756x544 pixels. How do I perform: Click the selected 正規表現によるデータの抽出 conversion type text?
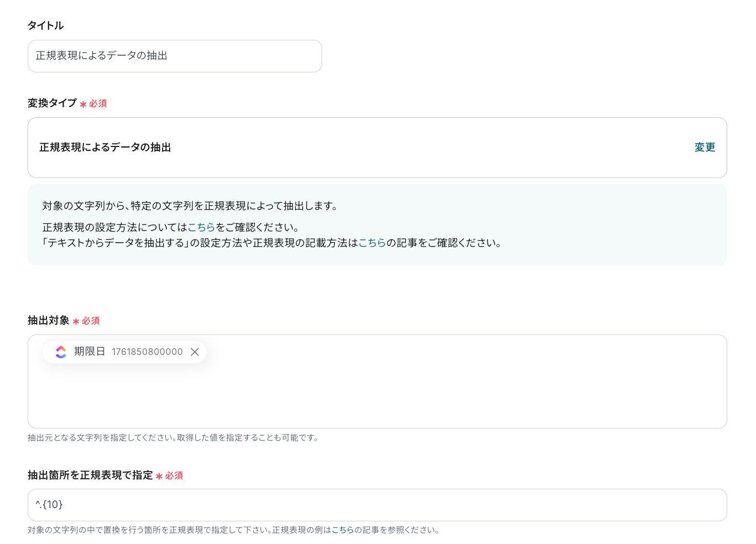(x=105, y=148)
